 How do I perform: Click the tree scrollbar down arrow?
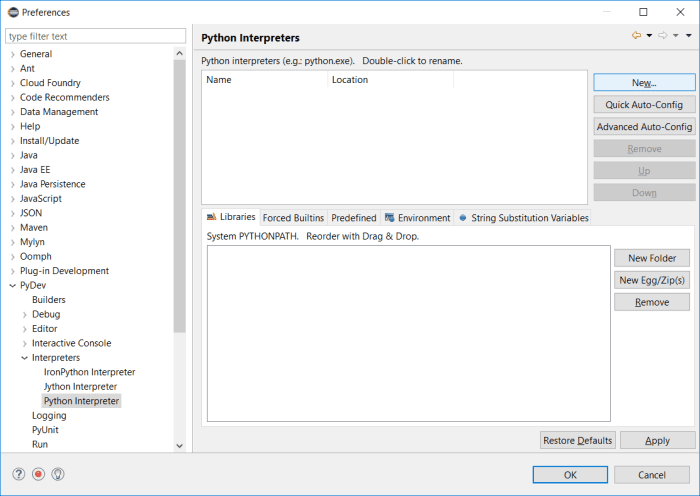tap(179, 446)
